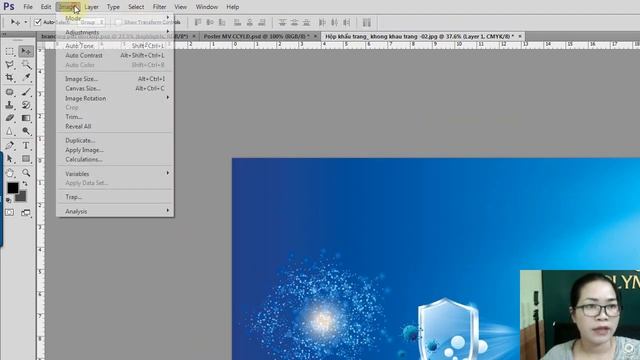
Task: Choose Trap from Image menu
Action: point(115,197)
